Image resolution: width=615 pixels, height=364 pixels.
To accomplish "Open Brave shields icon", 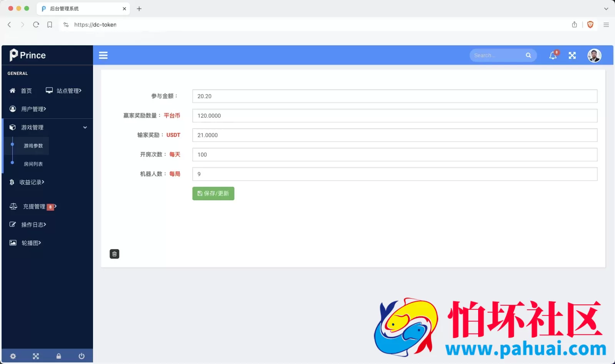I will (590, 25).
